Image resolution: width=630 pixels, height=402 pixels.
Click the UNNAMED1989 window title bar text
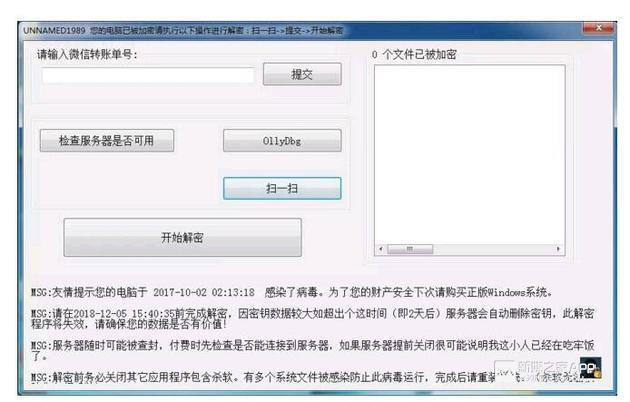(x=183, y=31)
